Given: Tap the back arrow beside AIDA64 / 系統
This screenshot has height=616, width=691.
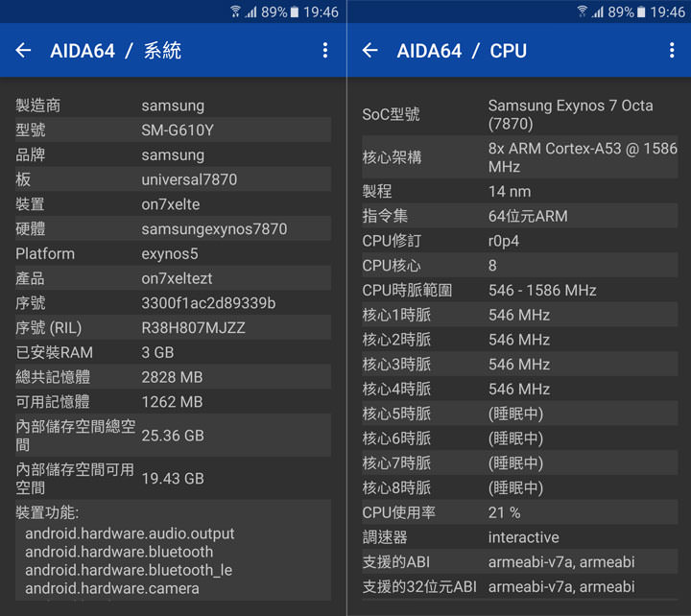Looking at the screenshot, I should (24, 51).
